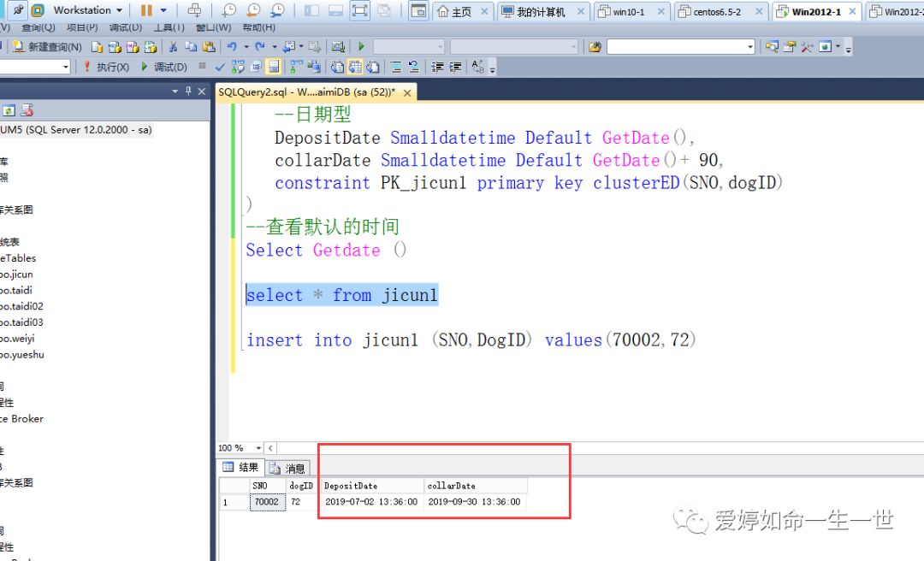Pause the virtual machine from VMware toolbar
Viewport: 924px width, 561px height.
point(146,10)
